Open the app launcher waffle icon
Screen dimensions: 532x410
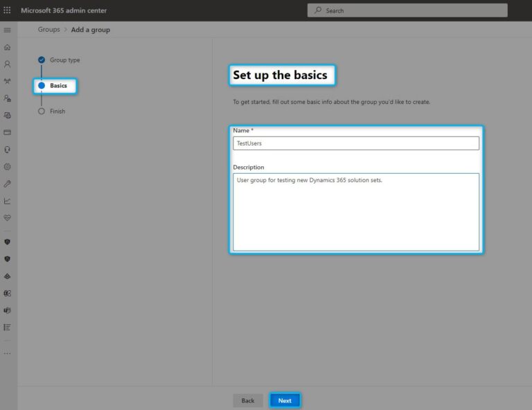(8, 10)
